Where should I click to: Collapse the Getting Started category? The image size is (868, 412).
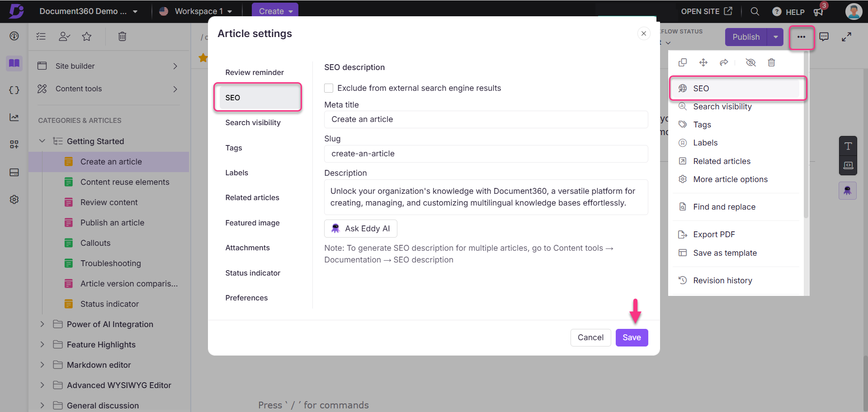click(42, 141)
